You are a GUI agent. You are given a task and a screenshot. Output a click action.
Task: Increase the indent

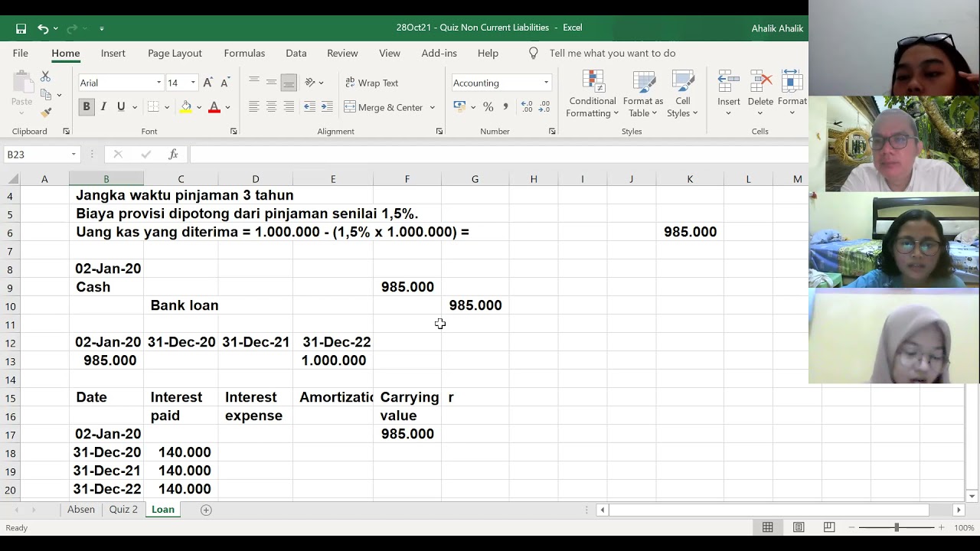click(x=327, y=107)
